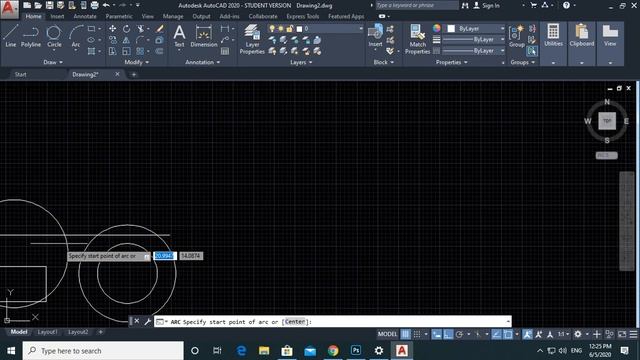Click Match Properties tool
The height and width of the screenshot is (360, 640).
417,39
